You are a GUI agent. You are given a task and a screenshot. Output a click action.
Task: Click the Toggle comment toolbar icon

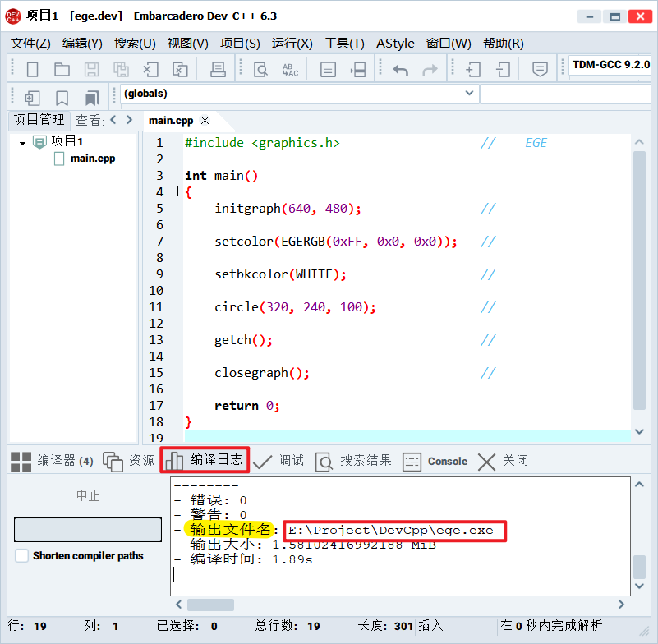358,69
